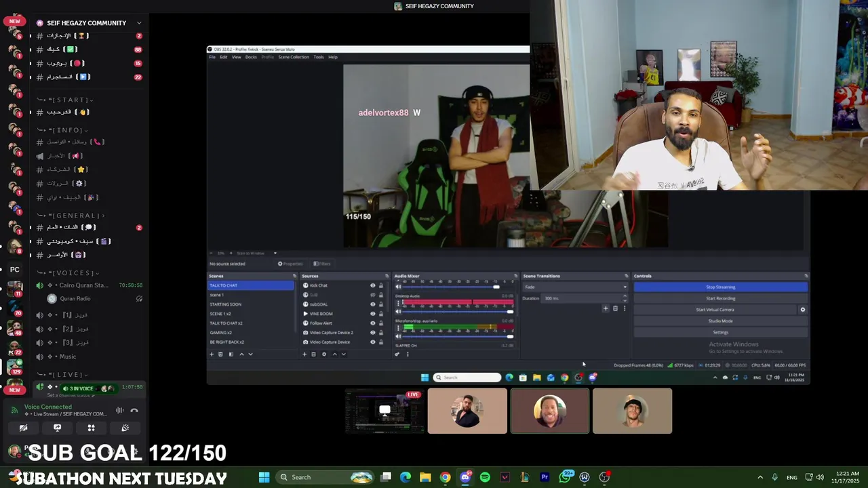Move scene down in the Scenes toolbar
The image size is (868, 488).
250,354
